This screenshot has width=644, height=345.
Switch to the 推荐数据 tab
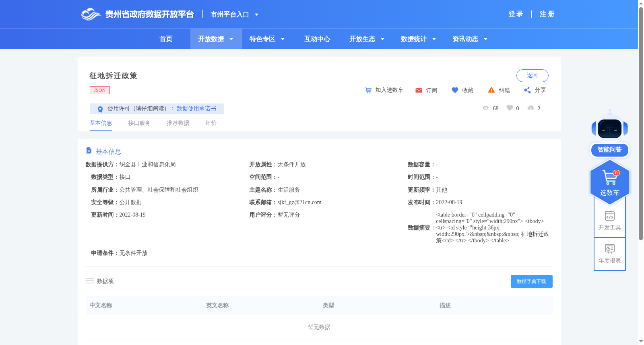click(178, 123)
